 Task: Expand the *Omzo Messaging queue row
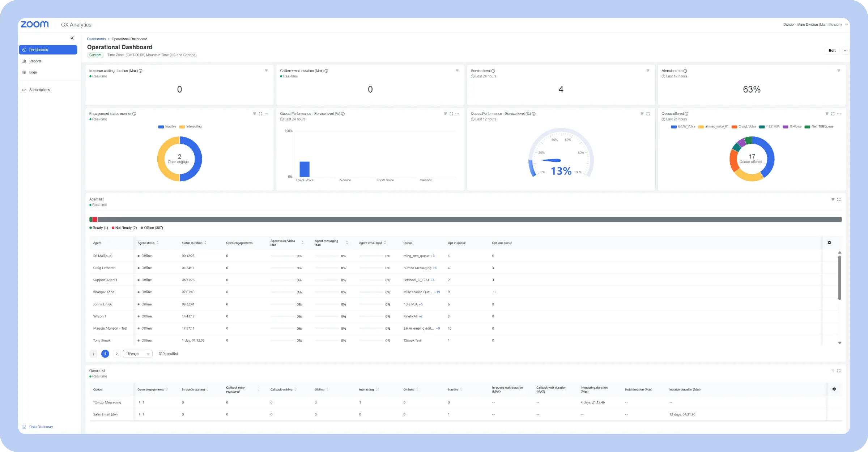[x=140, y=402]
